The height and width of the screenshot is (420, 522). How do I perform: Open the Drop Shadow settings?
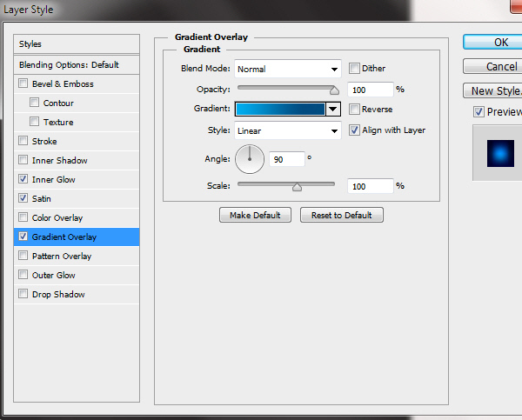click(x=58, y=295)
